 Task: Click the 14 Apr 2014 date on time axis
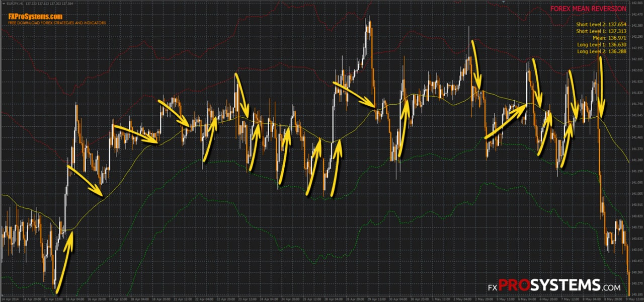coord(9,299)
